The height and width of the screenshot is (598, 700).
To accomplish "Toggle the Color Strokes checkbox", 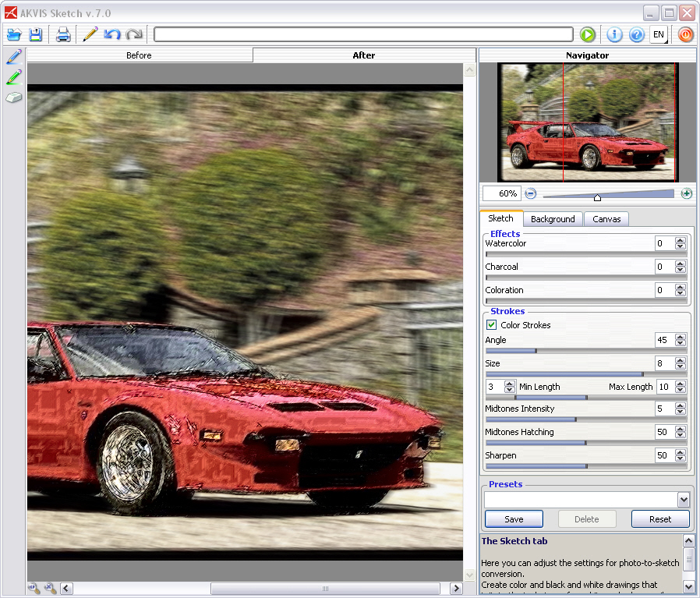I will 492,325.
